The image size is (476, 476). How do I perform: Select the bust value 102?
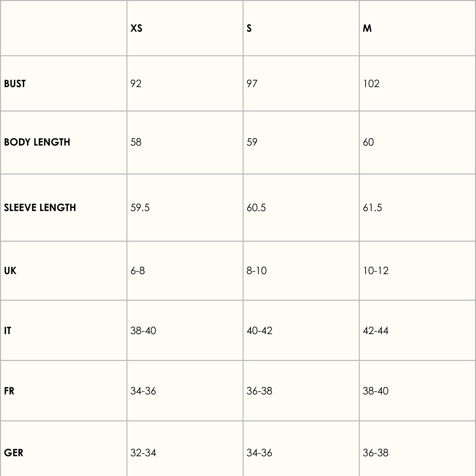[371, 84]
